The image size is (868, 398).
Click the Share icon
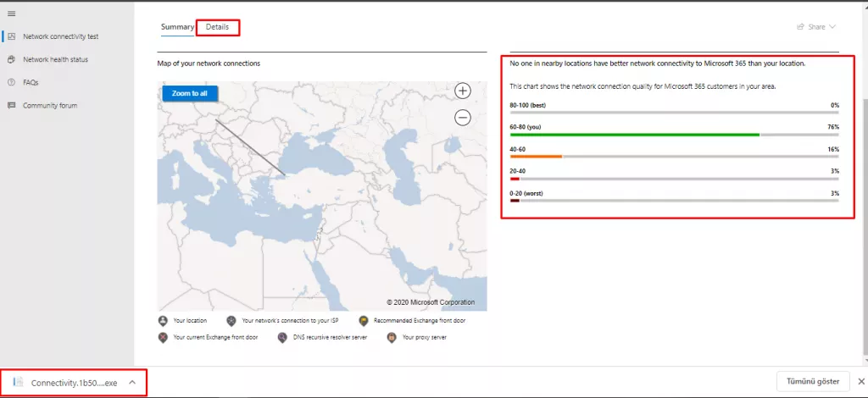click(x=800, y=27)
